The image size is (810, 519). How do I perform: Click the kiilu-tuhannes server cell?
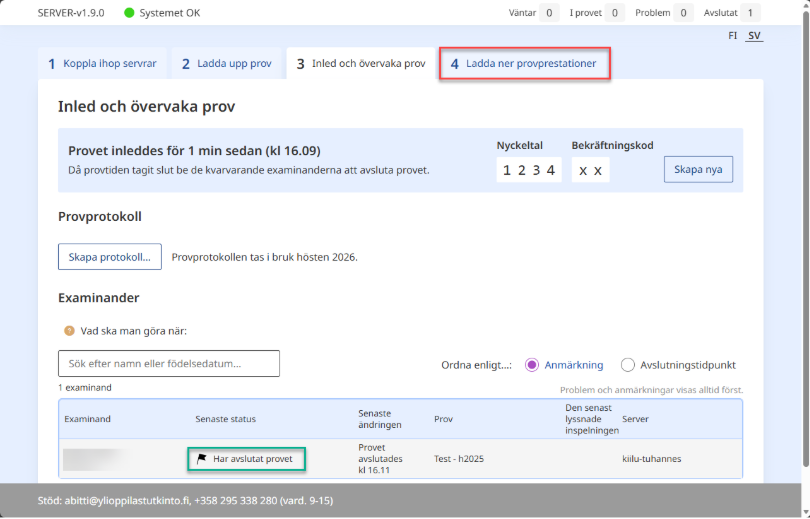pyautogui.click(x=651, y=459)
